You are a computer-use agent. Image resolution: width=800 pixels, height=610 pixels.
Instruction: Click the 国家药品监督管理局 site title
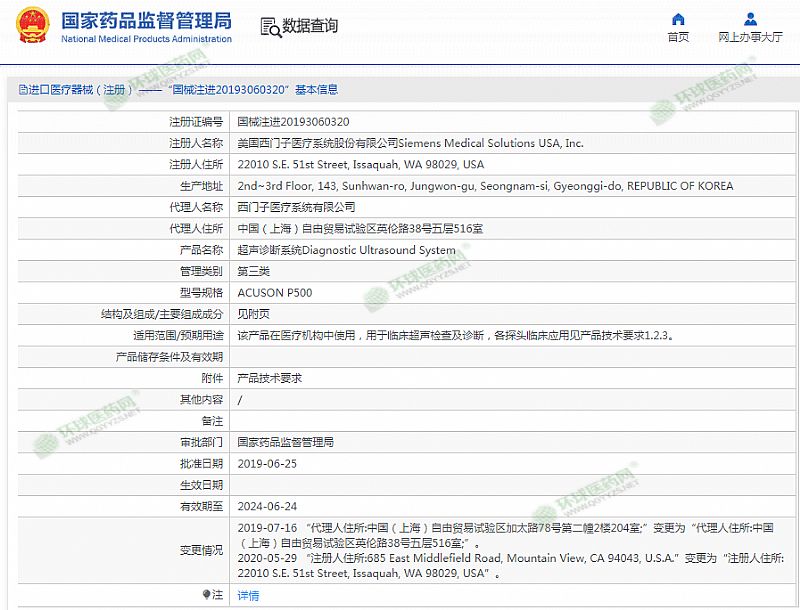point(146,20)
